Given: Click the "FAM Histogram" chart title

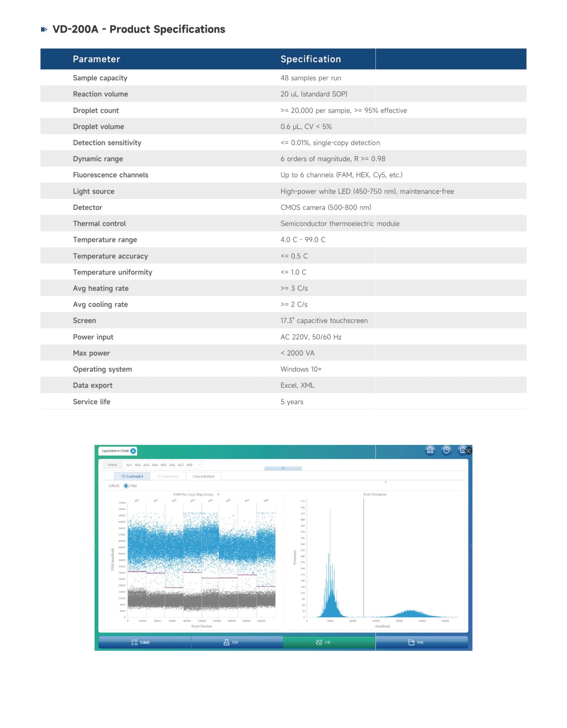Looking at the screenshot, I should pos(375,494).
